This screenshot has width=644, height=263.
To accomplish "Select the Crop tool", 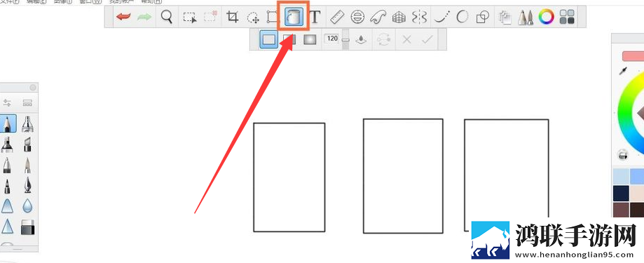I will (233, 17).
